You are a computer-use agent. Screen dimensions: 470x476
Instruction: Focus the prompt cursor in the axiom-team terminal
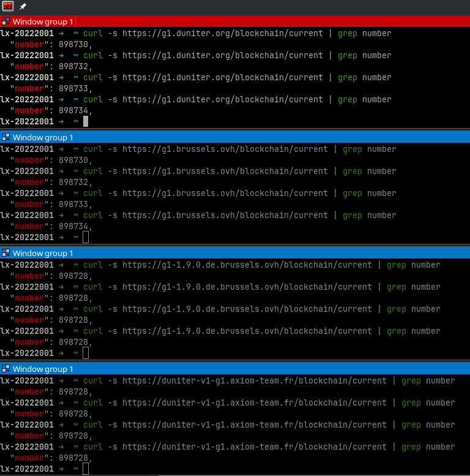coord(86,469)
